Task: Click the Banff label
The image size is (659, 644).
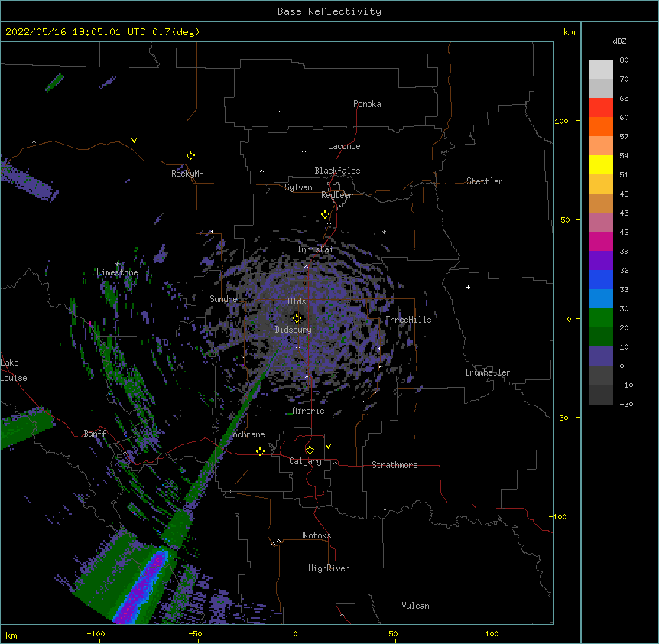Action: click(x=95, y=434)
